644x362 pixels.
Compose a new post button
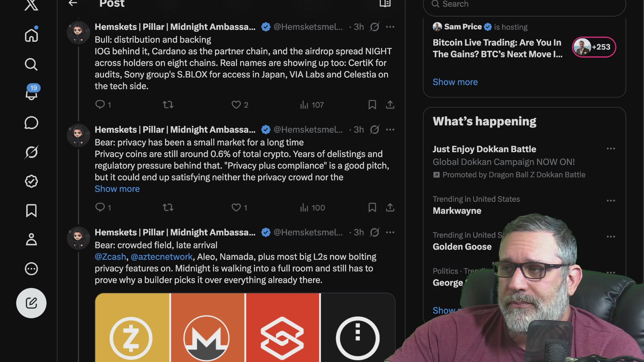[x=31, y=303]
